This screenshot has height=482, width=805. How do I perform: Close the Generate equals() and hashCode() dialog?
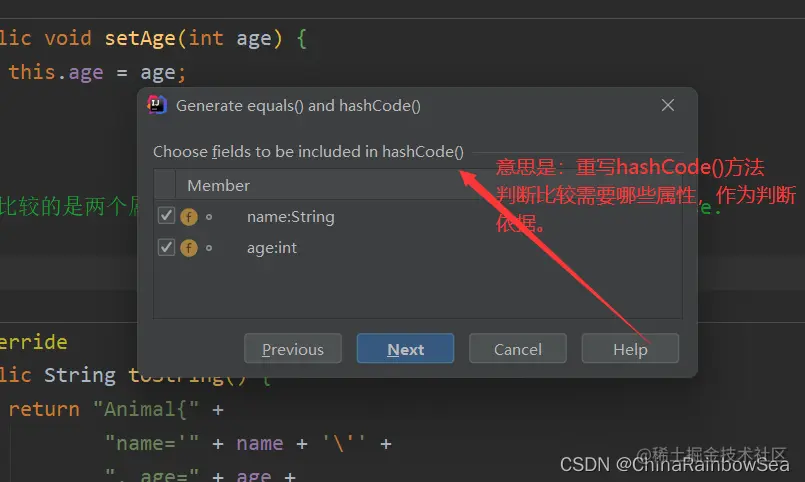[x=667, y=105]
